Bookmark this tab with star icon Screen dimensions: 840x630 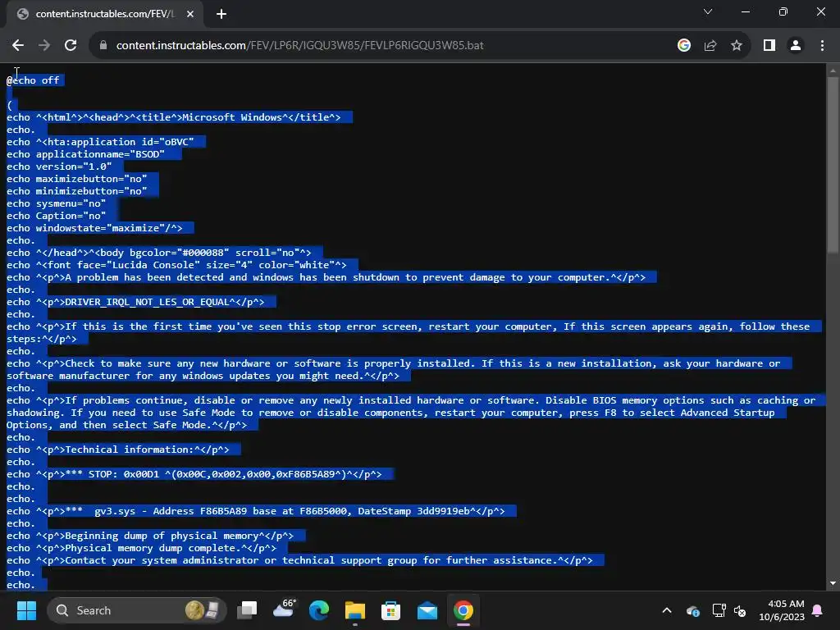click(737, 46)
